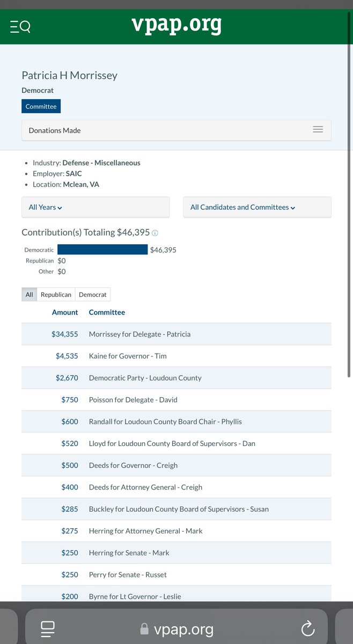The image size is (353, 644).
Task: Click the blue Democratic contribution bar
Action: tap(102, 250)
